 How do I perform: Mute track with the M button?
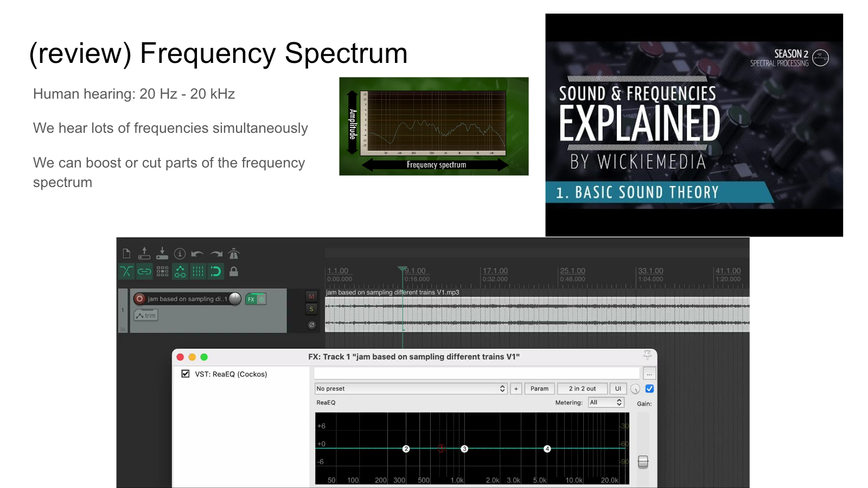point(311,297)
